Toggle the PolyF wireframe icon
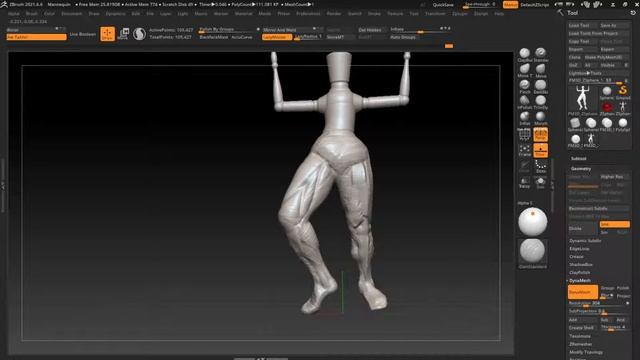The height and width of the screenshot is (360, 640). coord(524,135)
